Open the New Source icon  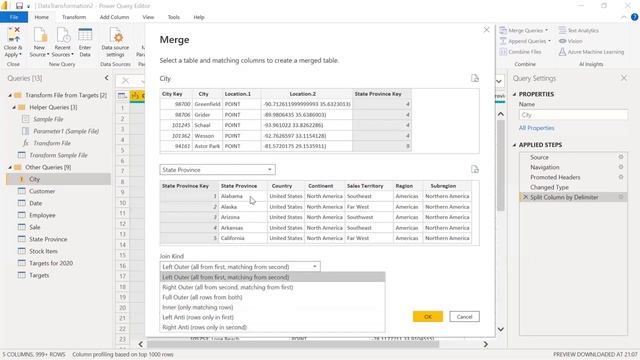40,35
